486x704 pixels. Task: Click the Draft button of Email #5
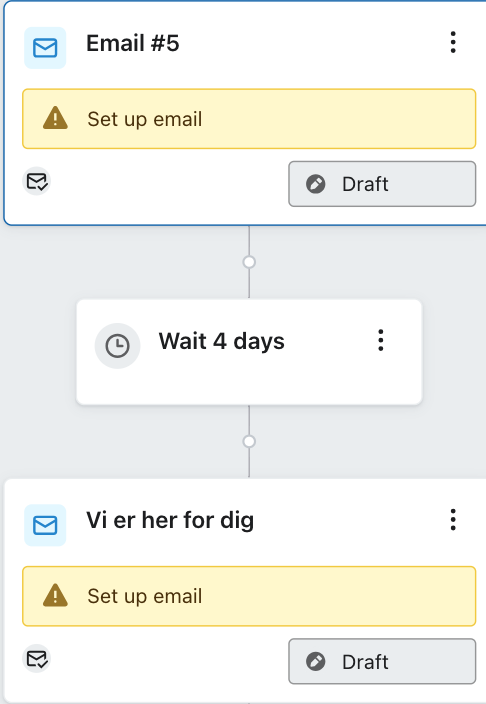(x=382, y=184)
